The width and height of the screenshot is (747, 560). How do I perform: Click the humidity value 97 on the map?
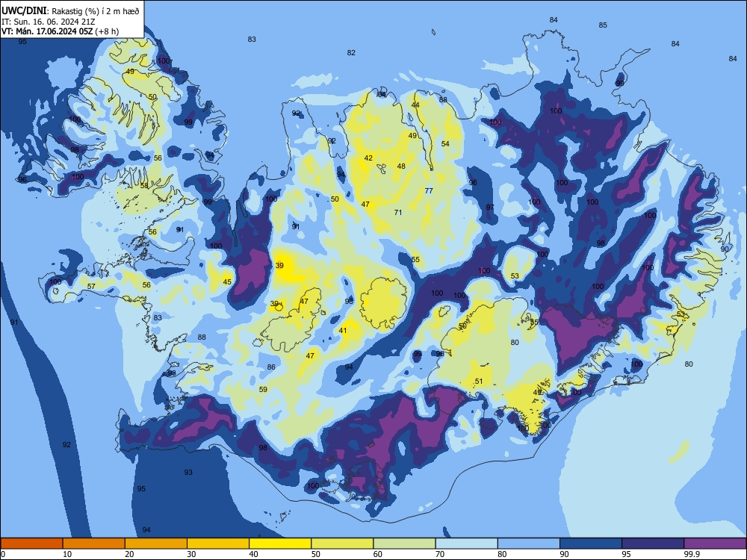point(490,208)
